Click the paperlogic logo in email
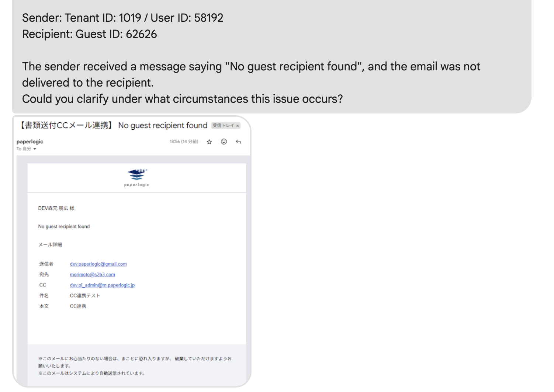This screenshot has height=392, width=554. (137, 177)
